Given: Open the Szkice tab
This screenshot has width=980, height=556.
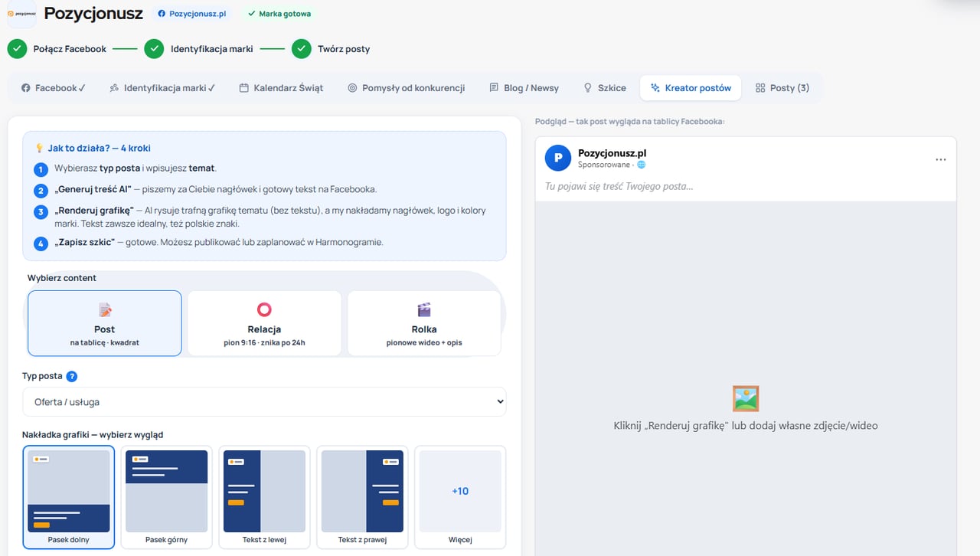Looking at the screenshot, I should (605, 88).
